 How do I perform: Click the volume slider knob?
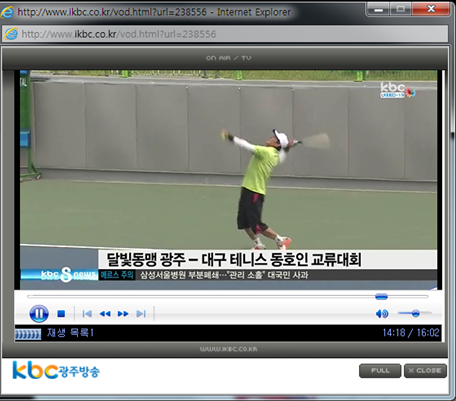click(415, 313)
